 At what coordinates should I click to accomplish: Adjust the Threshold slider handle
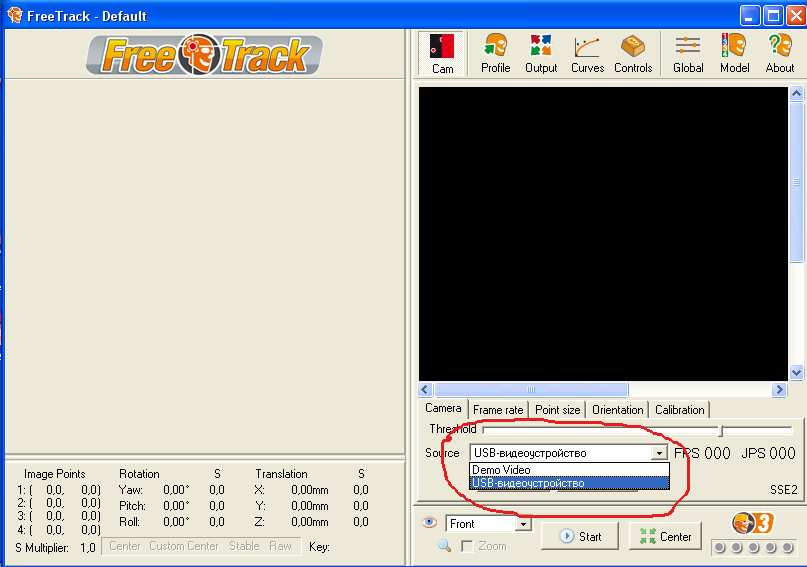pos(721,430)
